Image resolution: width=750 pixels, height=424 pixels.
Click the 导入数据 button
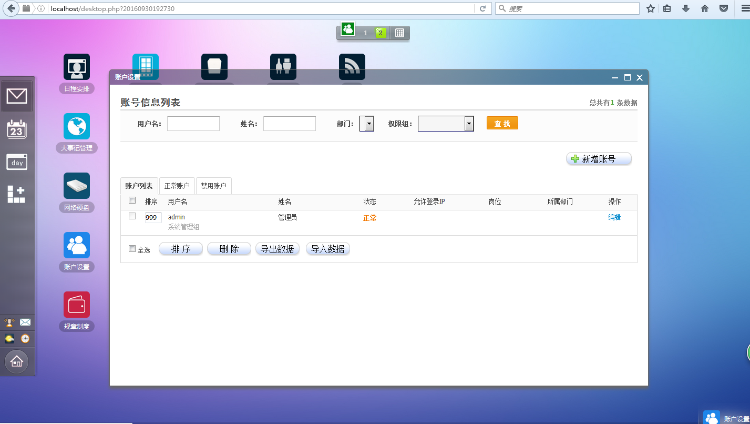(x=328, y=249)
